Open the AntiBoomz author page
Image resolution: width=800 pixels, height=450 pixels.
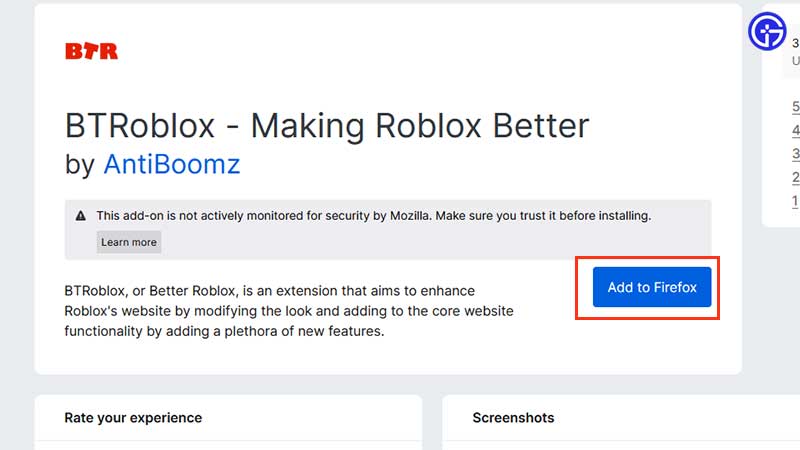[171, 164]
